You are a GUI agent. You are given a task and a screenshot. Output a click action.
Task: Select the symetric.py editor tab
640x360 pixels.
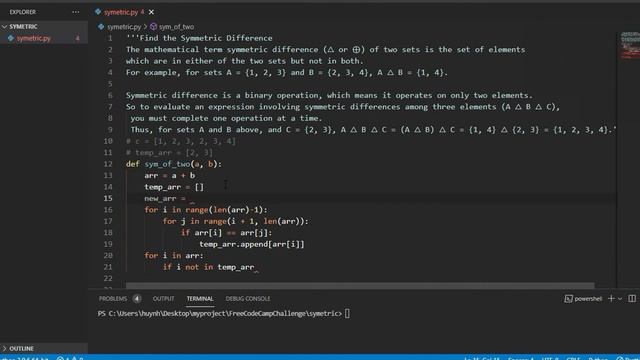coord(121,12)
